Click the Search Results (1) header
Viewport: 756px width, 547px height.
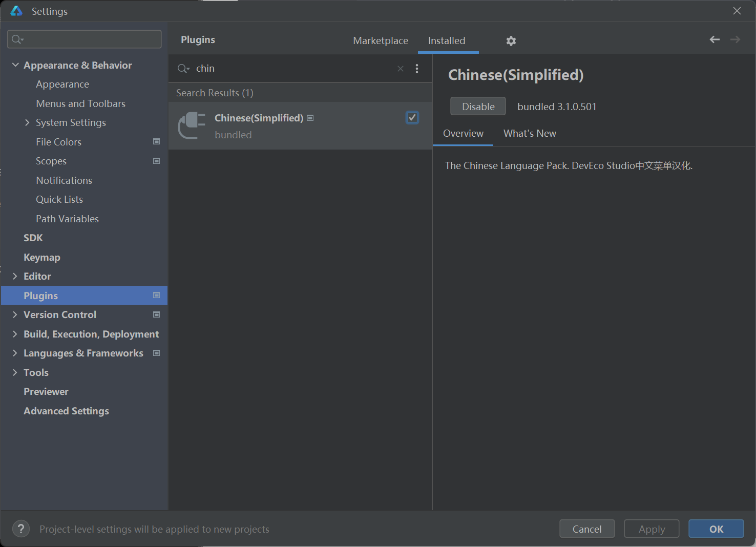click(x=215, y=93)
